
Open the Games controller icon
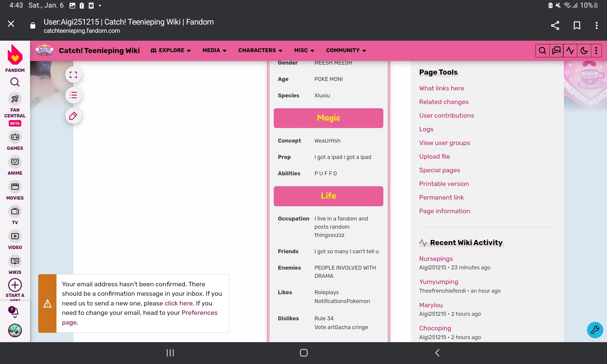point(15,137)
